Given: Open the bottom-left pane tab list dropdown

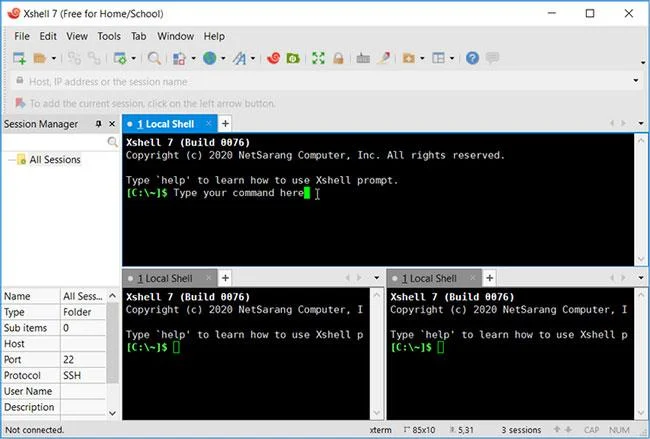Looking at the screenshot, I should [376, 278].
